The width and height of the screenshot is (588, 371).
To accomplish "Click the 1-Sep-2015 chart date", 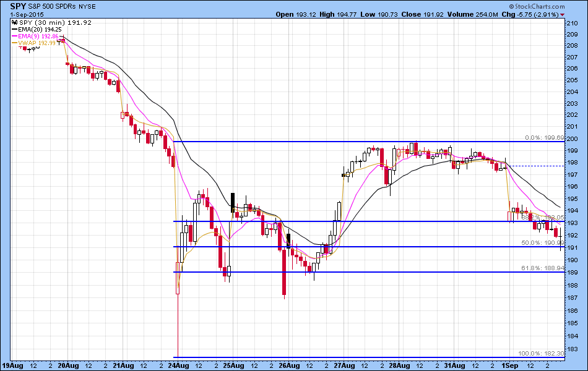I will (27, 15).
